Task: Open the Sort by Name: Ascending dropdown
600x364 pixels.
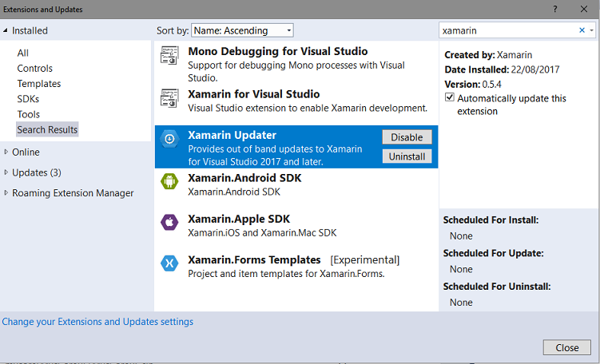Action: pyautogui.click(x=242, y=30)
